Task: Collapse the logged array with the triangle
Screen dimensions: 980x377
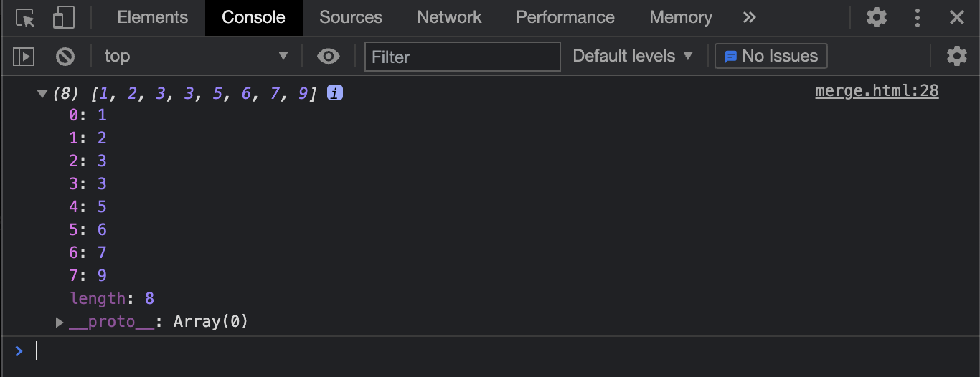Action: tap(42, 93)
